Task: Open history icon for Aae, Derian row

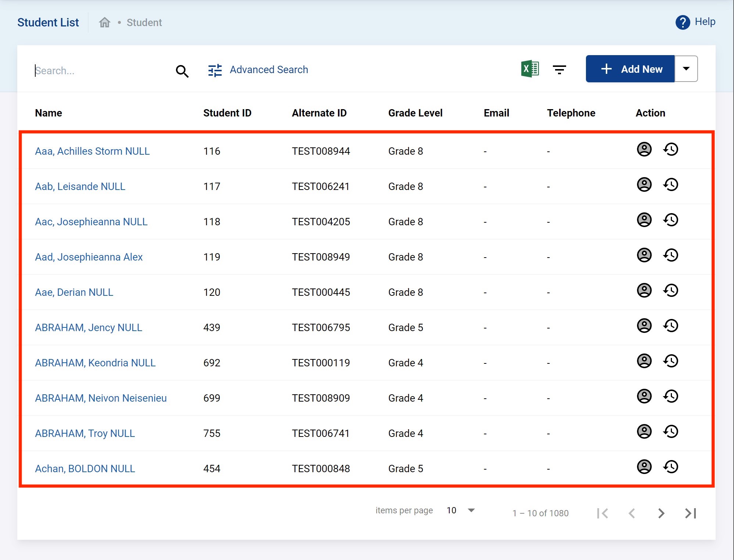Action: [x=670, y=291]
